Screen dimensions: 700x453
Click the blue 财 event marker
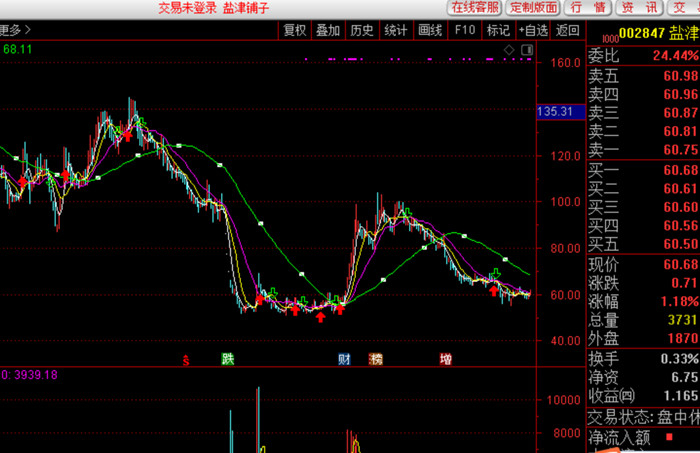coord(344,359)
